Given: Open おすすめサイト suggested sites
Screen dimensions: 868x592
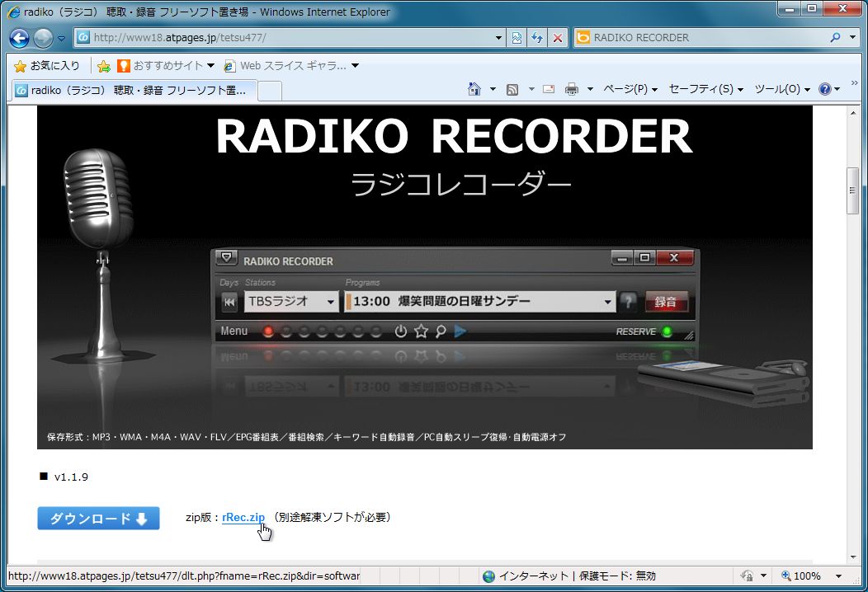Looking at the screenshot, I should pyautogui.click(x=166, y=66).
